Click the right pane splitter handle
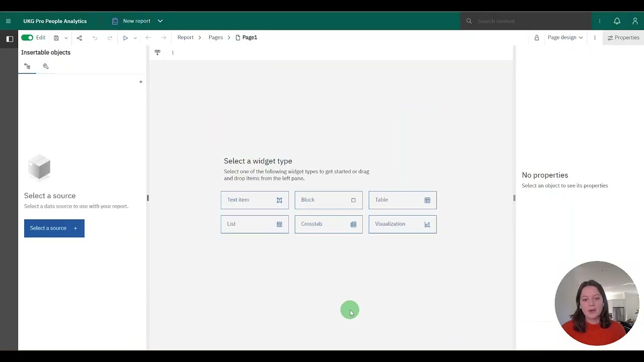 [514, 198]
